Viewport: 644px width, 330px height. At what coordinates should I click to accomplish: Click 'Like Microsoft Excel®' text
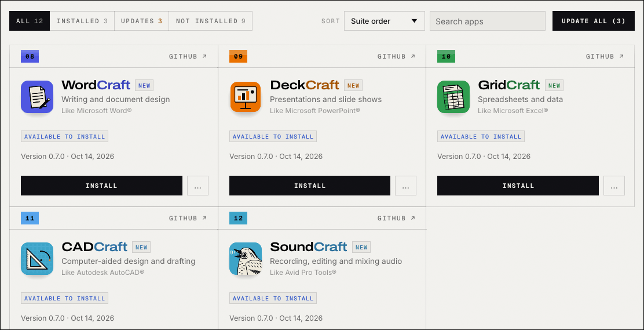click(513, 111)
